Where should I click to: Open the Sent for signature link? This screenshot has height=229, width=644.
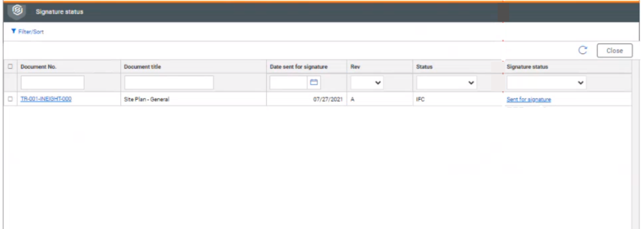point(529,99)
